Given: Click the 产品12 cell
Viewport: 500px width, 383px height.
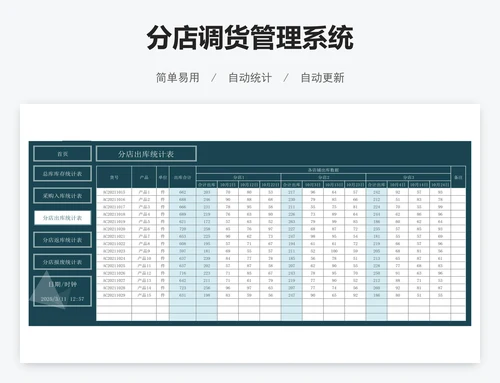Looking at the screenshot, I should point(144,273).
